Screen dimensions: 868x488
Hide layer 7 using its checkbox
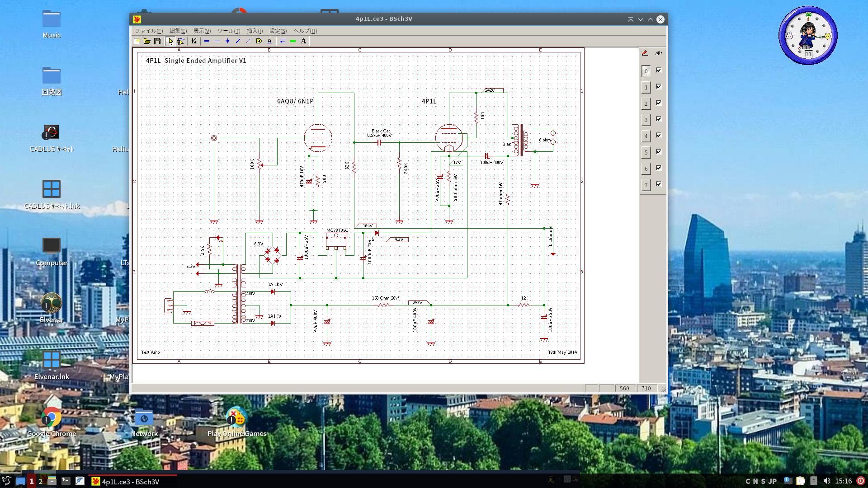click(659, 184)
